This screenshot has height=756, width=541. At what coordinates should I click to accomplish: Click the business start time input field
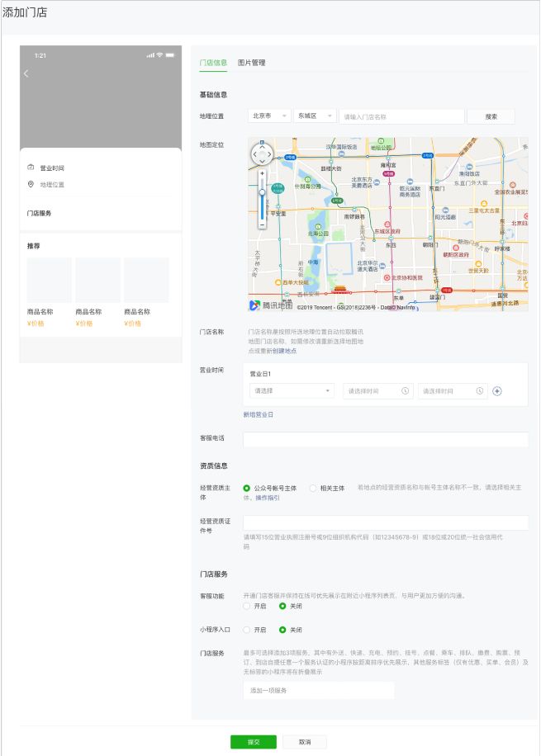[x=378, y=391]
